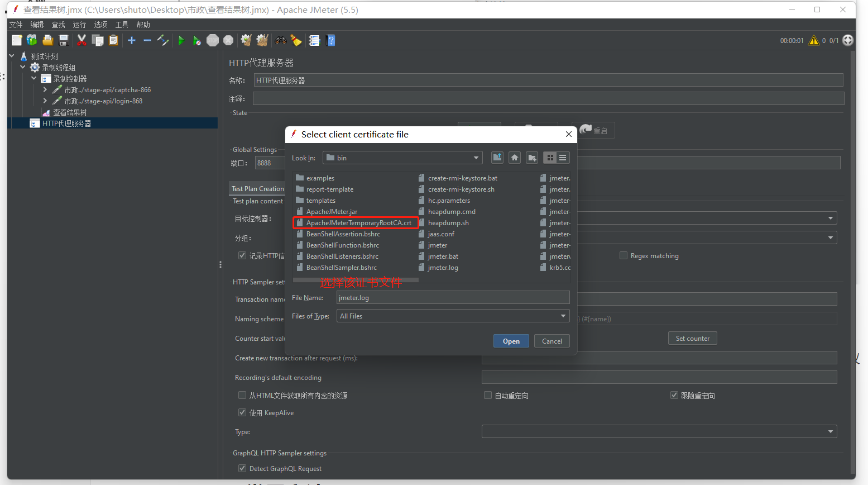The height and width of the screenshot is (485, 868).
Task: Click the Cancel button in dialog
Action: click(552, 341)
